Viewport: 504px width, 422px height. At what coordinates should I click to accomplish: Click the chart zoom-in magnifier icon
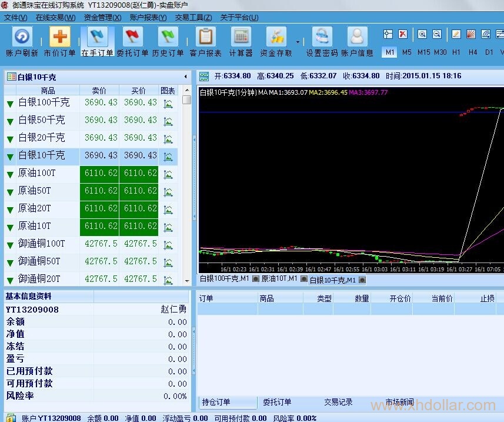[x=422, y=35]
